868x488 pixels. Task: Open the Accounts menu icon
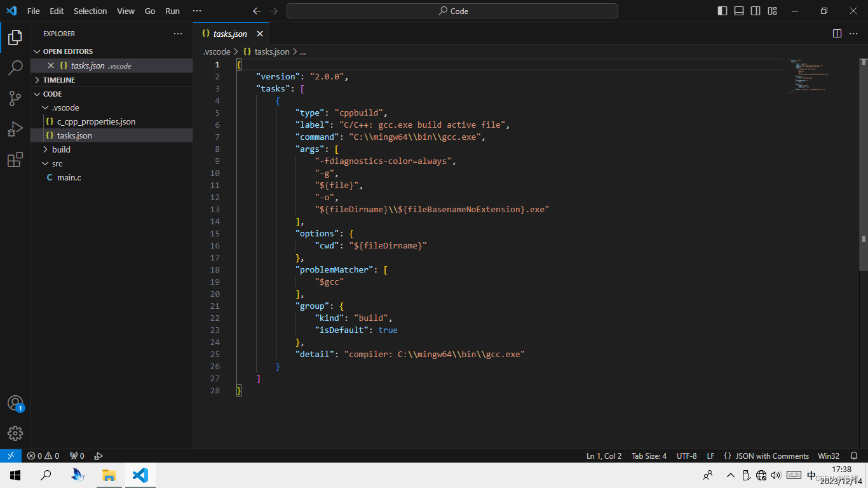[x=15, y=403]
